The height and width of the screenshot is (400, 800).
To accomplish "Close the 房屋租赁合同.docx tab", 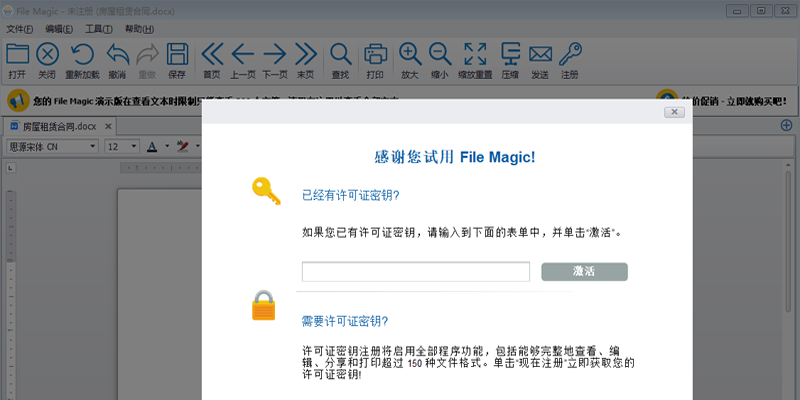I will coord(108,127).
